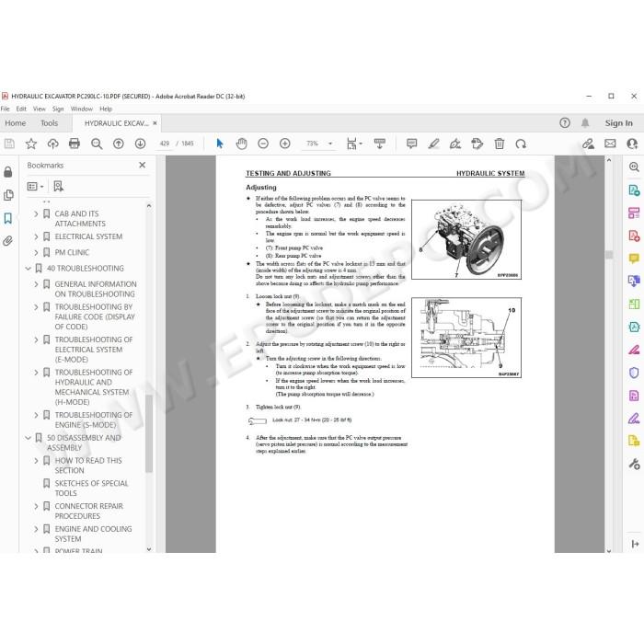
Task: Share link to file icon
Action: click(588, 144)
